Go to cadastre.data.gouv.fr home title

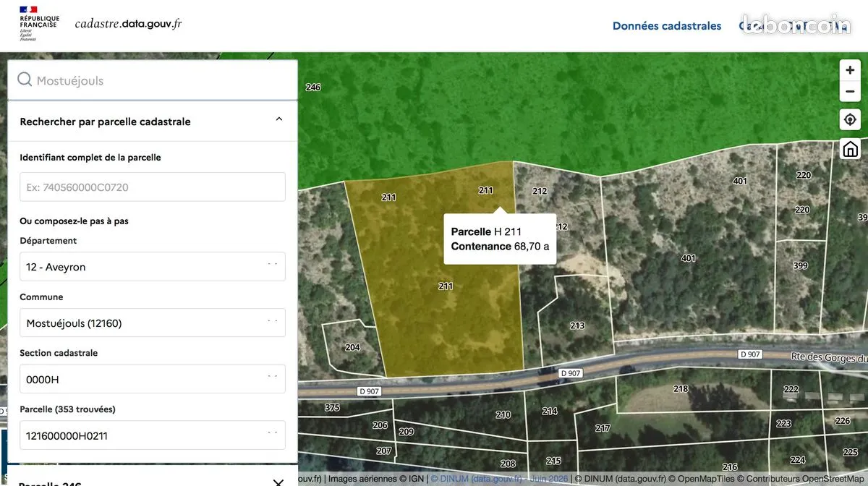click(128, 23)
